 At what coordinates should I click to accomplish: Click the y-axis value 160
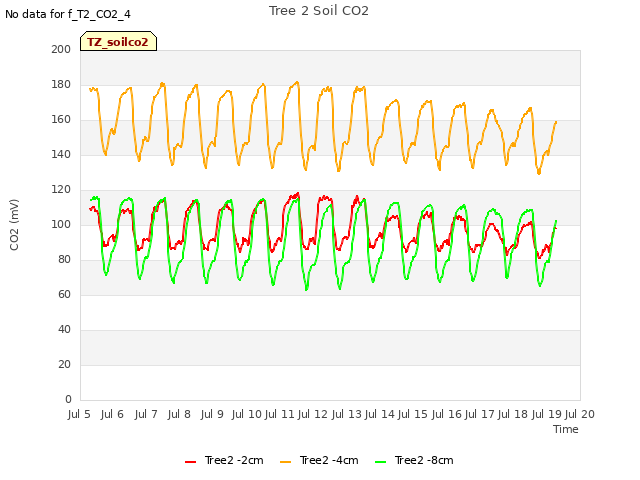click(61, 120)
